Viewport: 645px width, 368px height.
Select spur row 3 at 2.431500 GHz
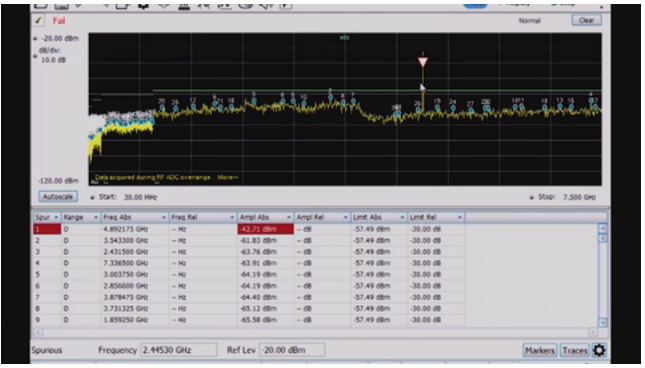249,252
